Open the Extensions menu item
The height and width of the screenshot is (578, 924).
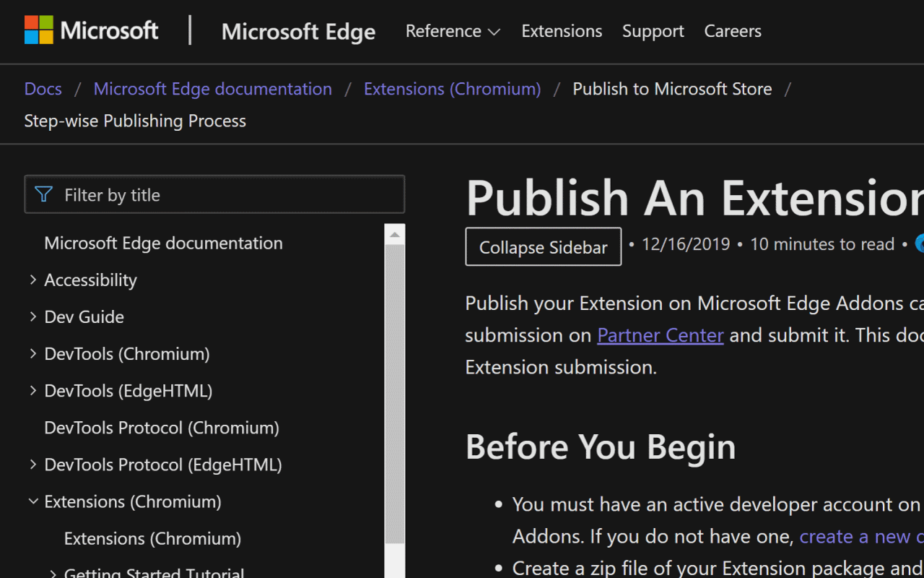click(x=562, y=31)
